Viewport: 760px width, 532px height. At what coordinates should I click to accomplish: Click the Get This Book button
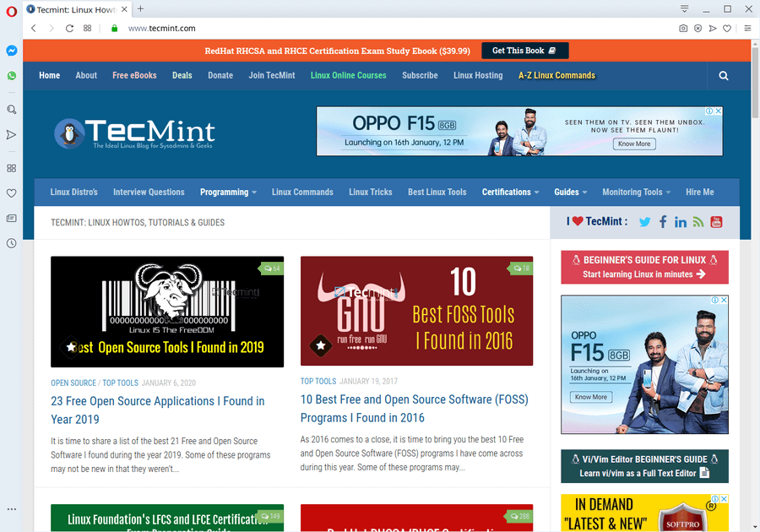click(x=525, y=51)
